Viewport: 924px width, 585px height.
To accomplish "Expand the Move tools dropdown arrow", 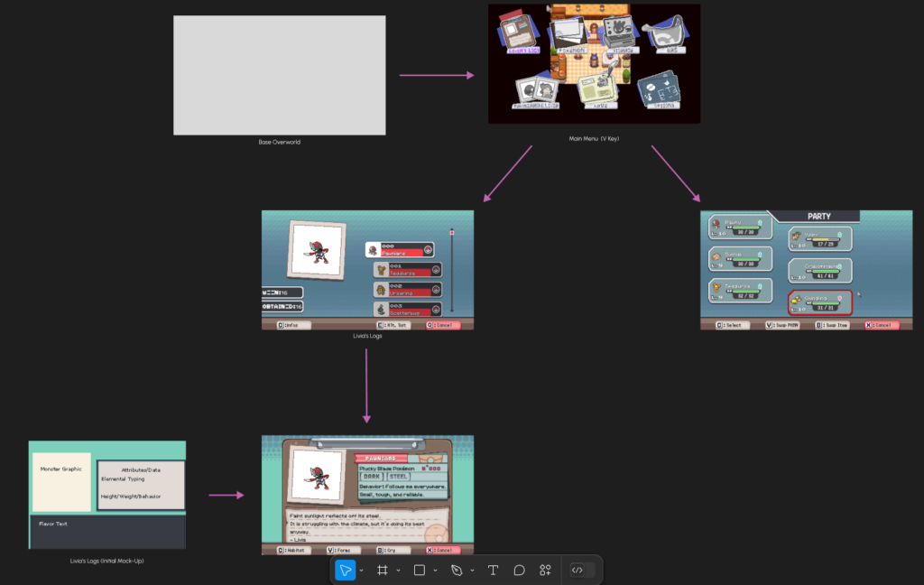I will point(361,571).
